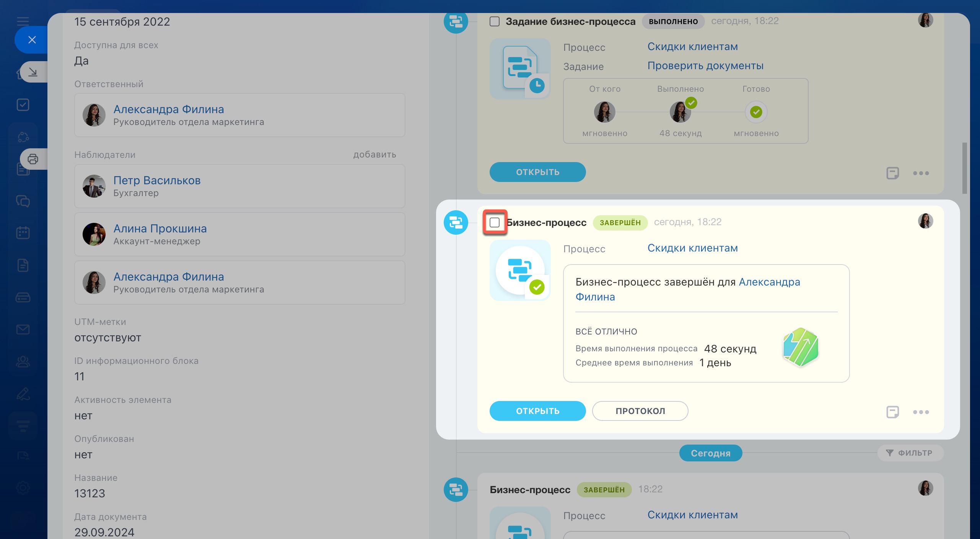
Task: Open the chat bubbles icon in left sidebar
Action: pyautogui.click(x=23, y=201)
